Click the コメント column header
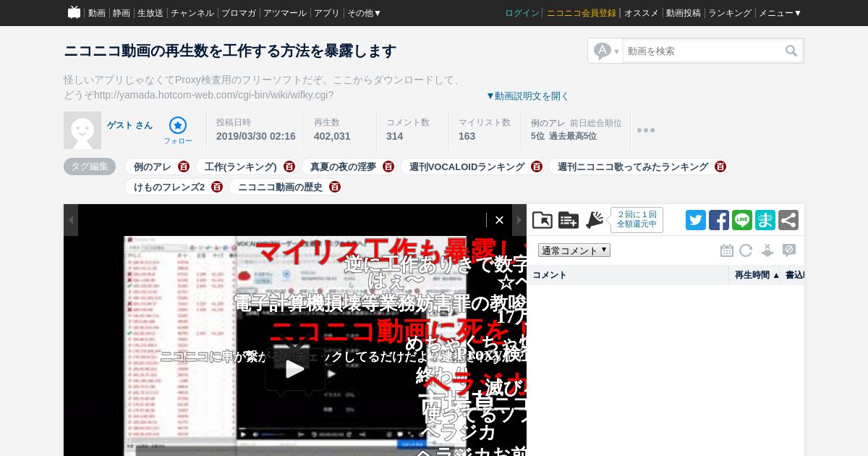 pyautogui.click(x=627, y=275)
